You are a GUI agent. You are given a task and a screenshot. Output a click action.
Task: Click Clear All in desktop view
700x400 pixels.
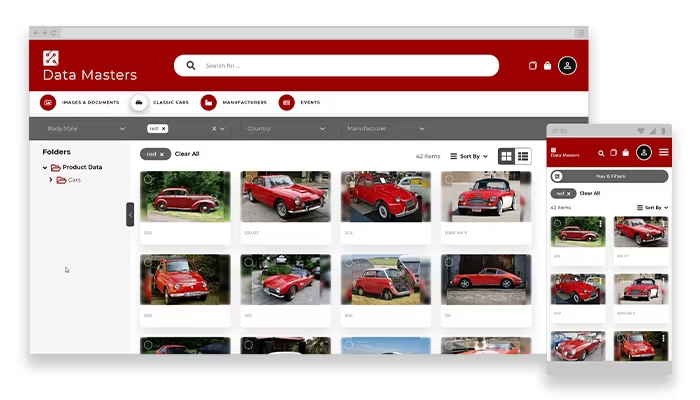click(x=187, y=154)
